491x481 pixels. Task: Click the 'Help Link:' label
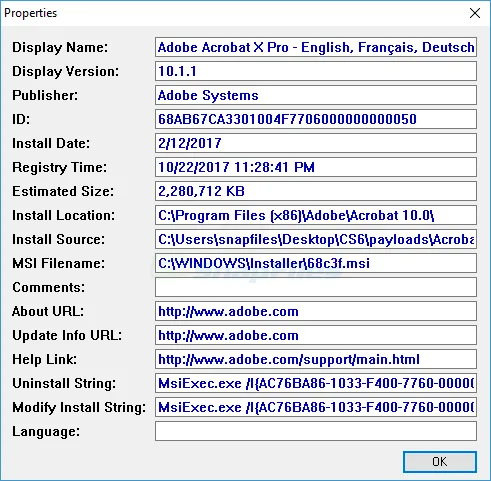pos(44,360)
